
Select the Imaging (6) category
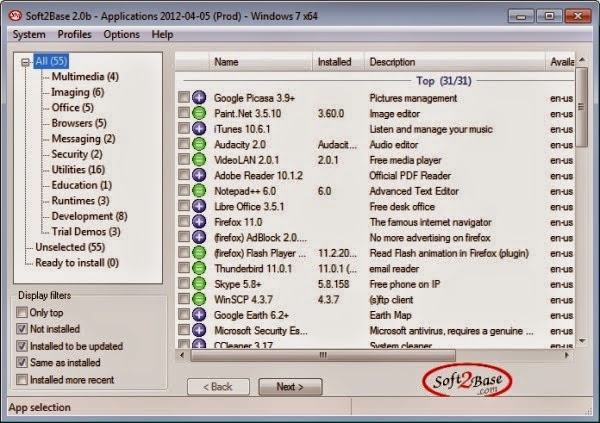coord(78,92)
